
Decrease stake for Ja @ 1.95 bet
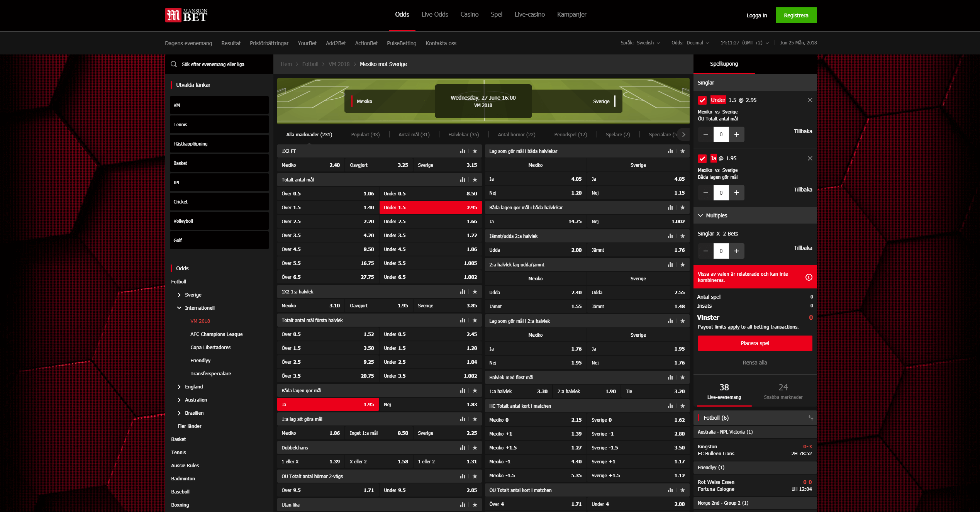705,193
